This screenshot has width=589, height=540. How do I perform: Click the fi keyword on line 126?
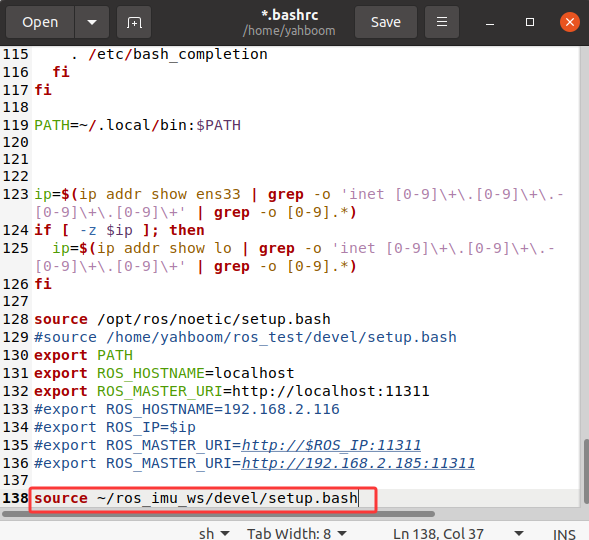43,284
